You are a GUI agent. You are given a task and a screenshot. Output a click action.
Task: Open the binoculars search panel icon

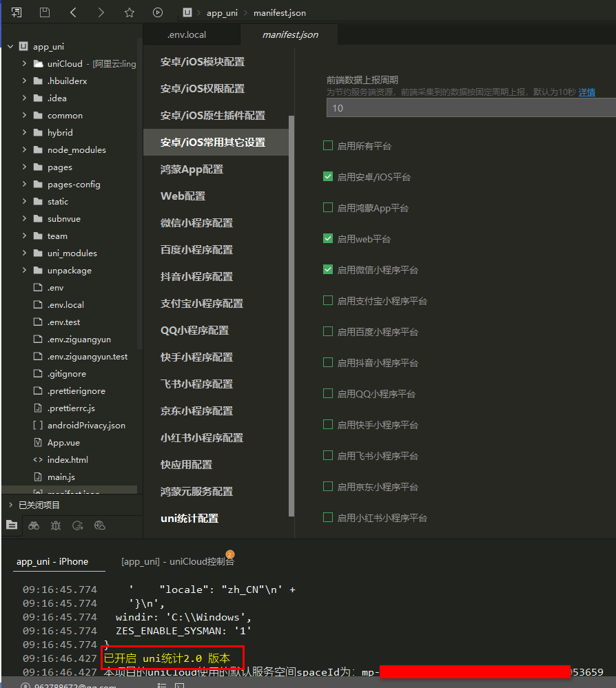point(34,525)
